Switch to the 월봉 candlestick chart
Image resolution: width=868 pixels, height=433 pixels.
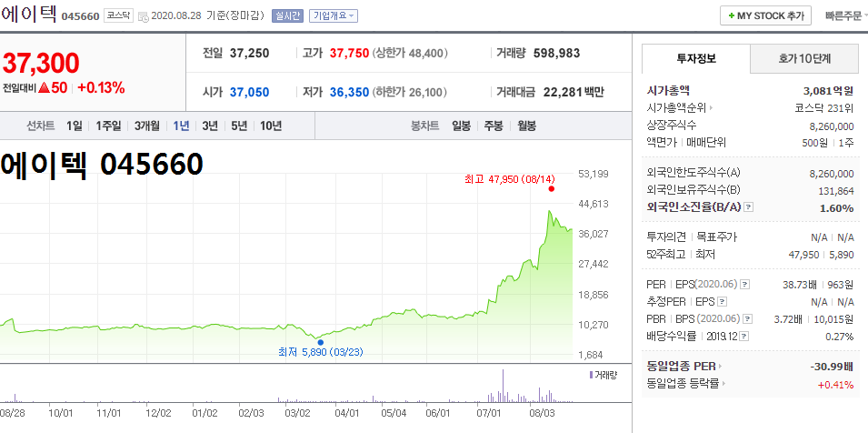click(x=527, y=126)
